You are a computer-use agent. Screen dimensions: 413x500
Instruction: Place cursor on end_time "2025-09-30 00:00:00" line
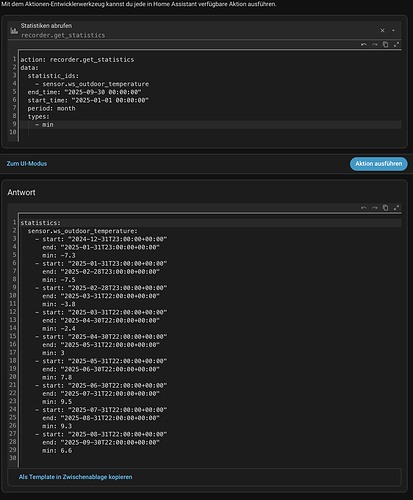(x=84, y=92)
